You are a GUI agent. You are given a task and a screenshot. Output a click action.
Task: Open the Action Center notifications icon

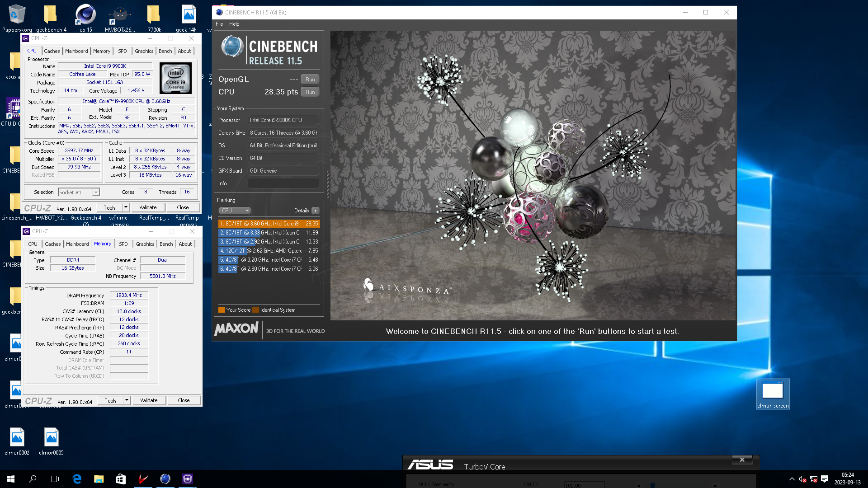(x=825, y=479)
